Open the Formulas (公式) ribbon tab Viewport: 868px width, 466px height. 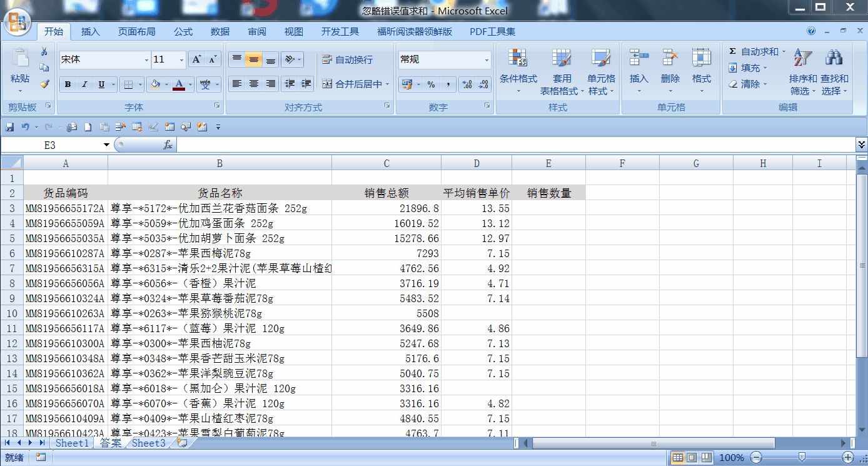coord(183,31)
